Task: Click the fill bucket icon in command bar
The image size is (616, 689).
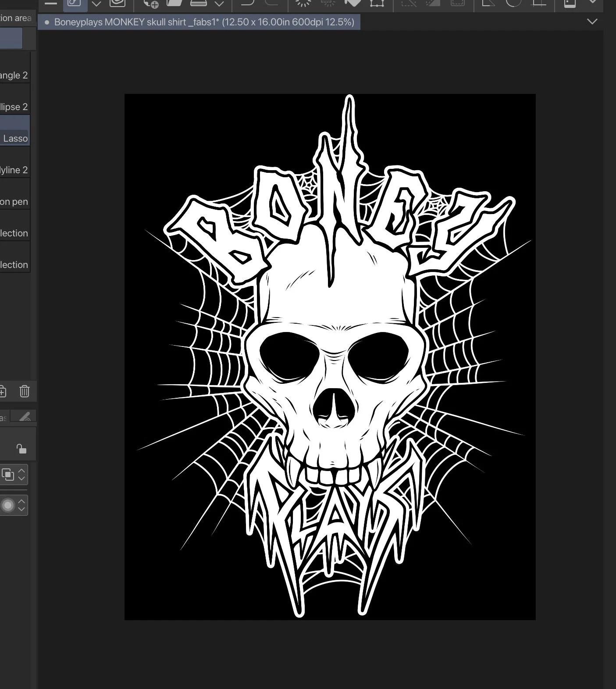Action: pos(353,3)
